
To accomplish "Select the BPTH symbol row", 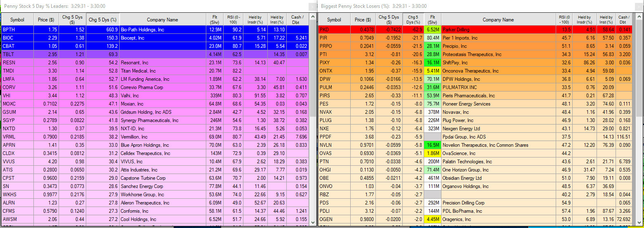I will (x=155, y=30).
